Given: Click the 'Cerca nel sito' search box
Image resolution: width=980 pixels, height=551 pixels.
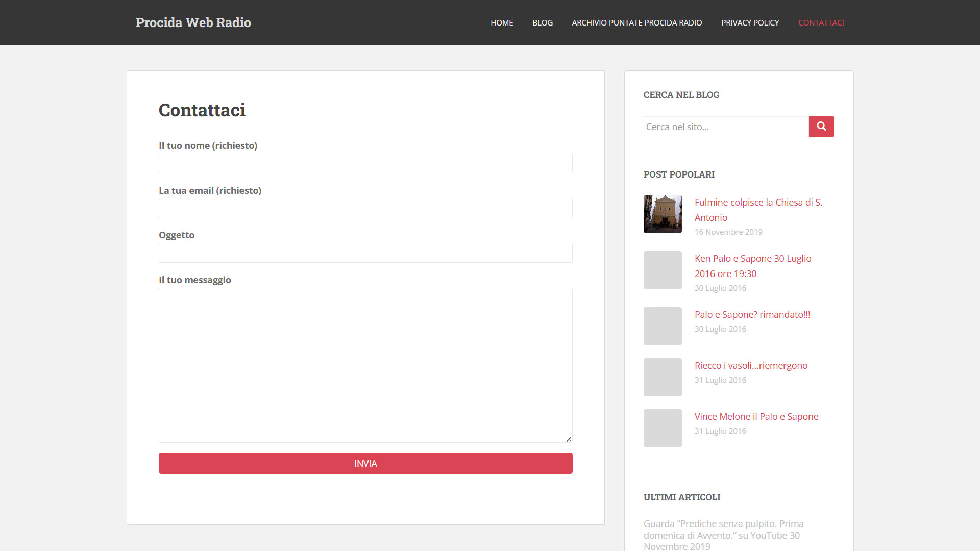Looking at the screenshot, I should (x=726, y=127).
